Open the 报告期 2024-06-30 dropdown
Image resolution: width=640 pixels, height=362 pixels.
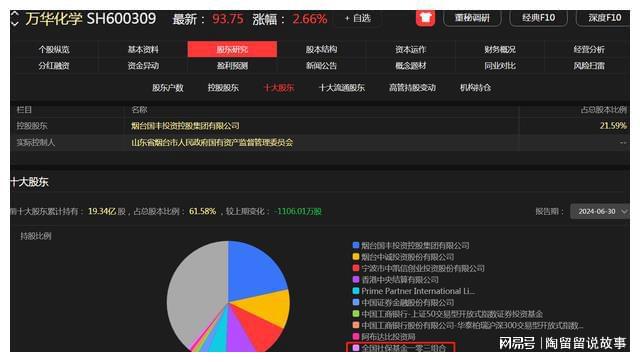point(600,211)
